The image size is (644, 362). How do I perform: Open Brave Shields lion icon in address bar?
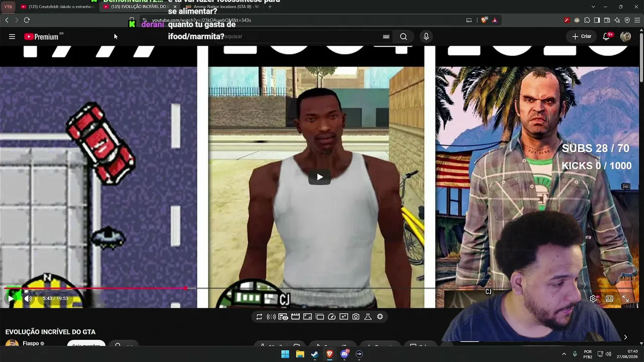pyautogui.click(x=484, y=20)
